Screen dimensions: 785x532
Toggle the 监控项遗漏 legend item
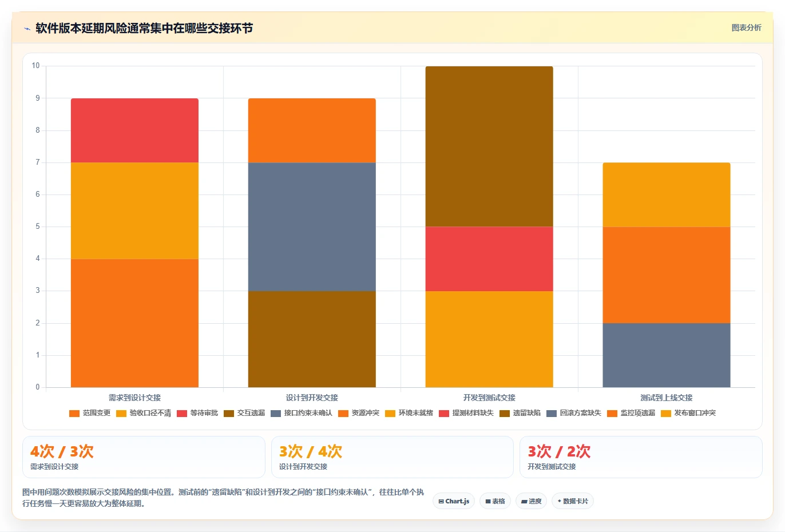pyautogui.click(x=631, y=413)
